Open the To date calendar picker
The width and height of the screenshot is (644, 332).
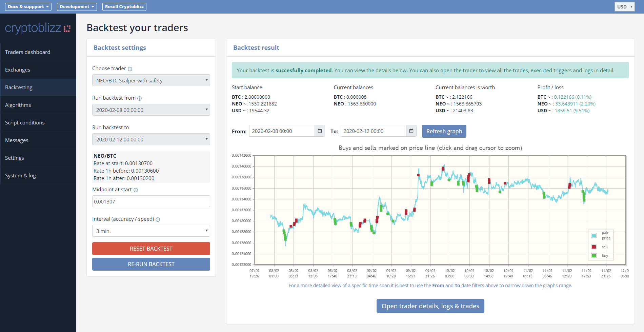(411, 131)
